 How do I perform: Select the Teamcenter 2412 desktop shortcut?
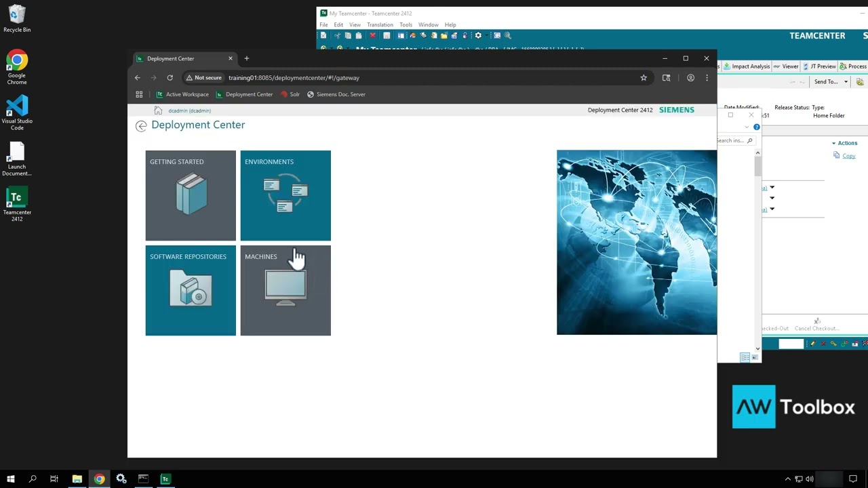pyautogui.click(x=17, y=204)
